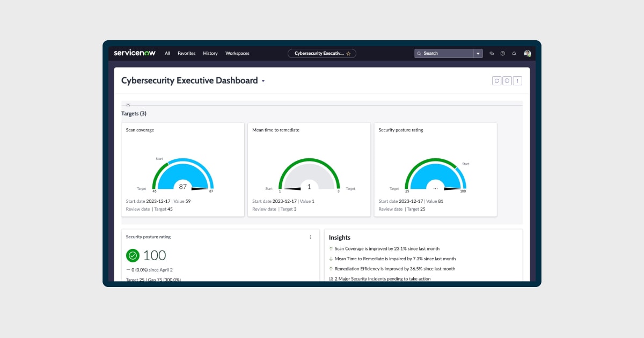The width and height of the screenshot is (644, 338).
Task: Open the Workspaces menu
Action: click(x=237, y=54)
